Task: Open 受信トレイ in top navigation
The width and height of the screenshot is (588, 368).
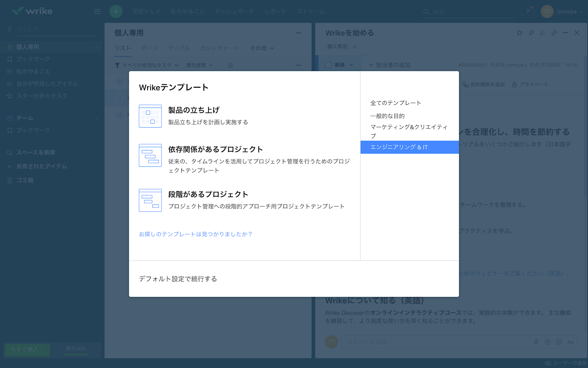Action: (146, 11)
